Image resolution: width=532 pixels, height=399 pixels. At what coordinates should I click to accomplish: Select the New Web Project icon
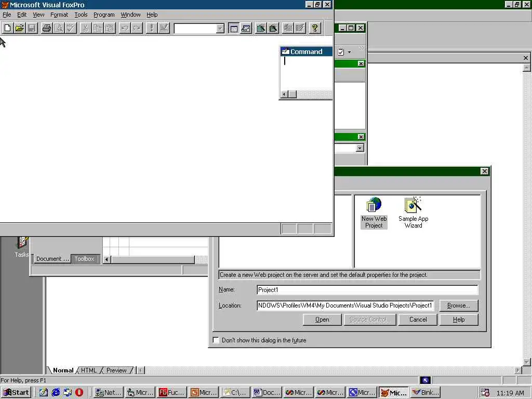(x=374, y=212)
